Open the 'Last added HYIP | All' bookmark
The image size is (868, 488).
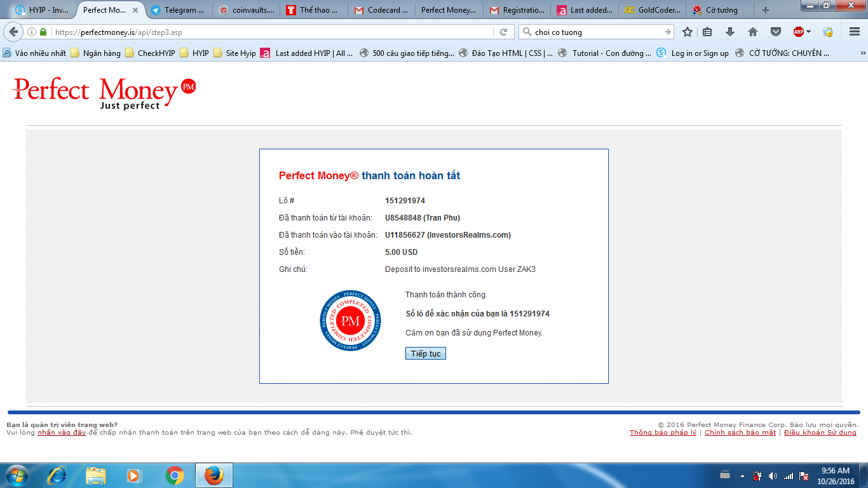coord(306,53)
